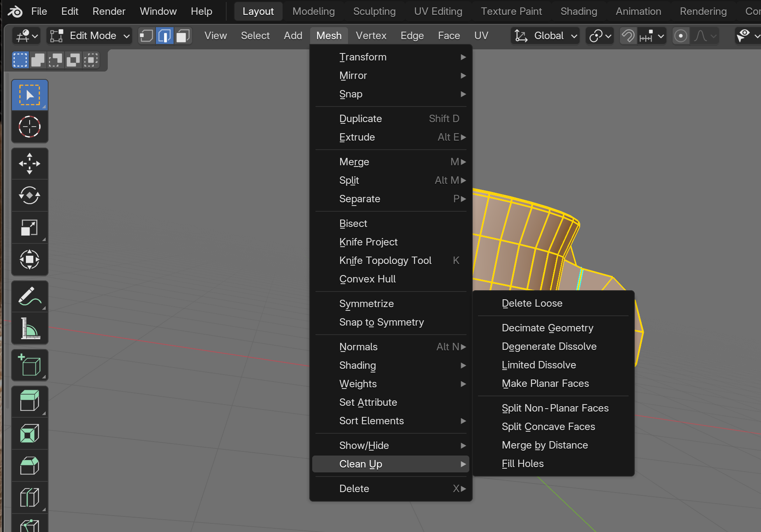The width and height of the screenshot is (761, 532).
Task: Select the Select Box tool
Action: pyautogui.click(x=30, y=95)
